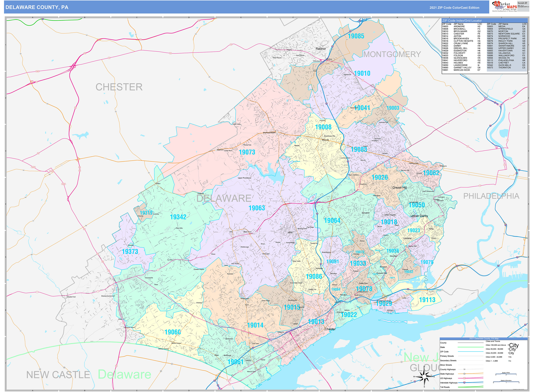This screenshot has height=392, width=533.
Task: Click the County Highways marker in legend
Action: 464,369
